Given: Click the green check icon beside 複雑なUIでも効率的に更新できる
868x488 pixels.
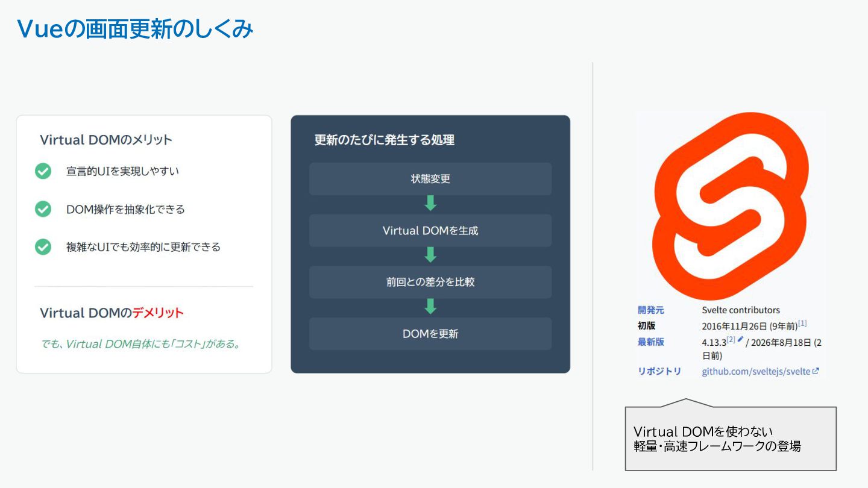Looking at the screenshot, I should (x=43, y=247).
